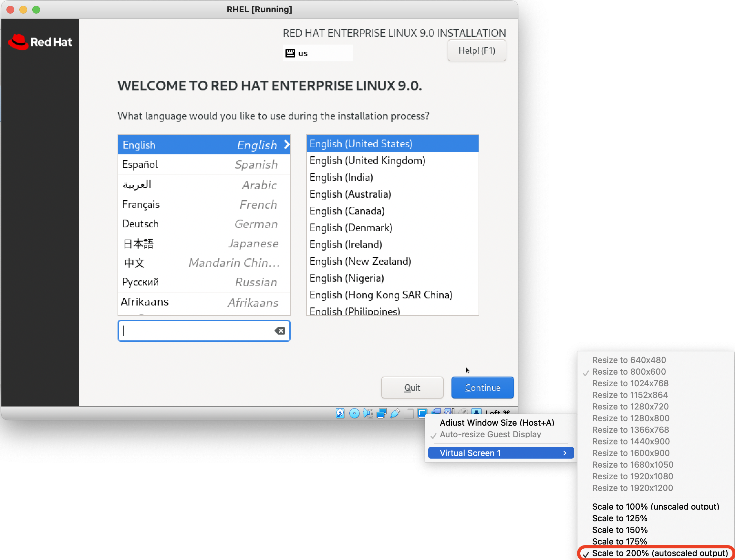The height and width of the screenshot is (560, 735).
Task: Select English (Hong Kong SAR China) locale
Action: coord(392,295)
